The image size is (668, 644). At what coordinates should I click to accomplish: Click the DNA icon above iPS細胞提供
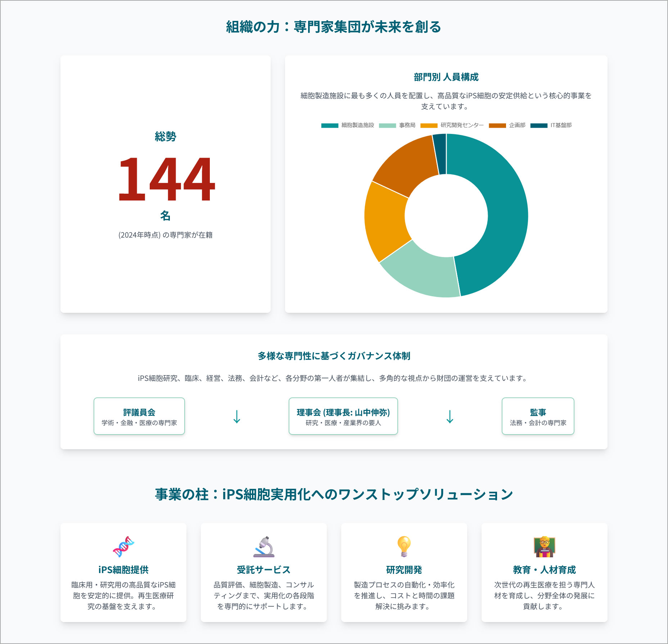click(123, 546)
